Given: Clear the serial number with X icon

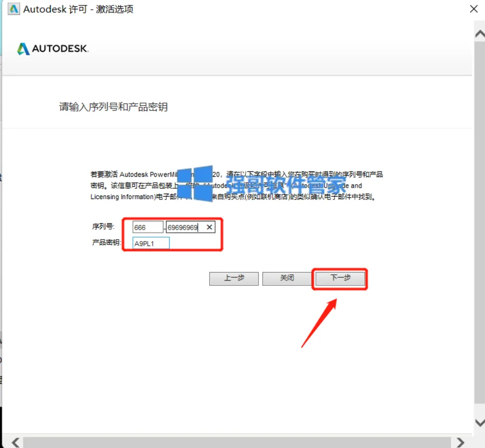Looking at the screenshot, I should tap(210, 227).
